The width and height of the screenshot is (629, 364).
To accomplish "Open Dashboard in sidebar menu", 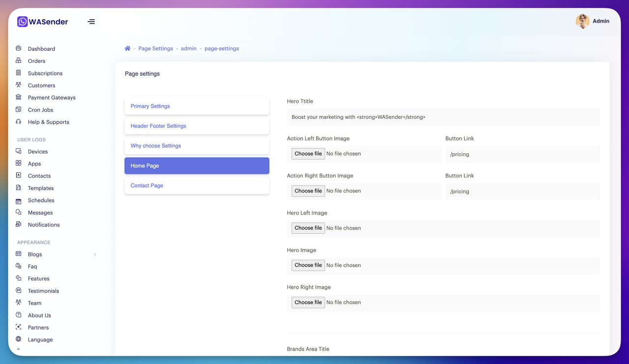I will click(41, 49).
